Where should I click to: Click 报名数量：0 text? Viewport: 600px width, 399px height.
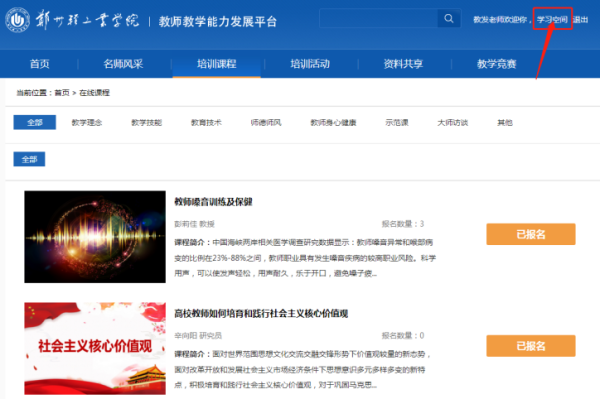[x=403, y=335]
